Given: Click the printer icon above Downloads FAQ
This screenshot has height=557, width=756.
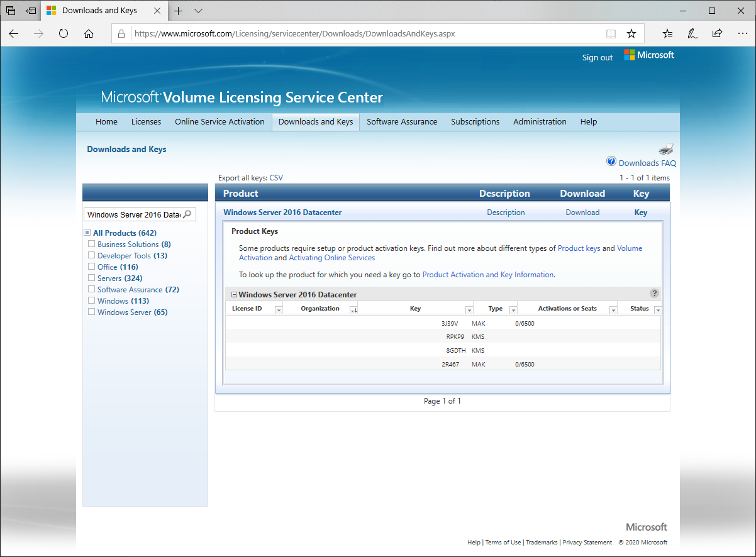Looking at the screenshot, I should point(666,150).
